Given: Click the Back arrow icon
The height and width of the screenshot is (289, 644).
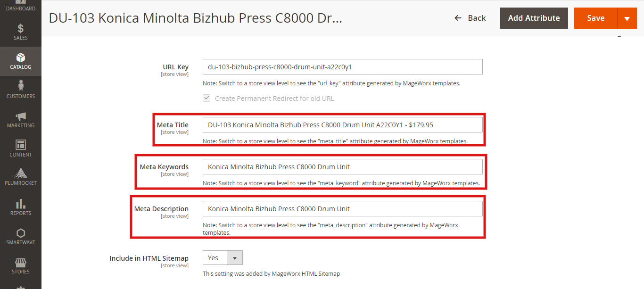Looking at the screenshot, I should 458,18.
